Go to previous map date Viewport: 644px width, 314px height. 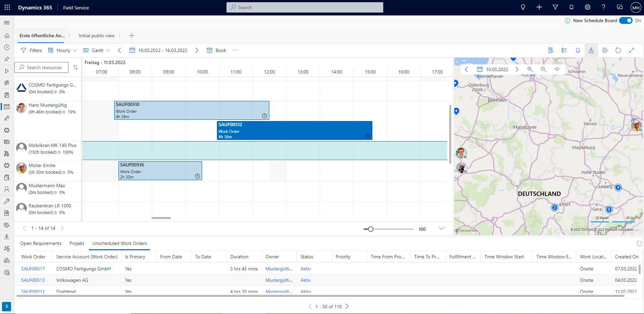466,69
